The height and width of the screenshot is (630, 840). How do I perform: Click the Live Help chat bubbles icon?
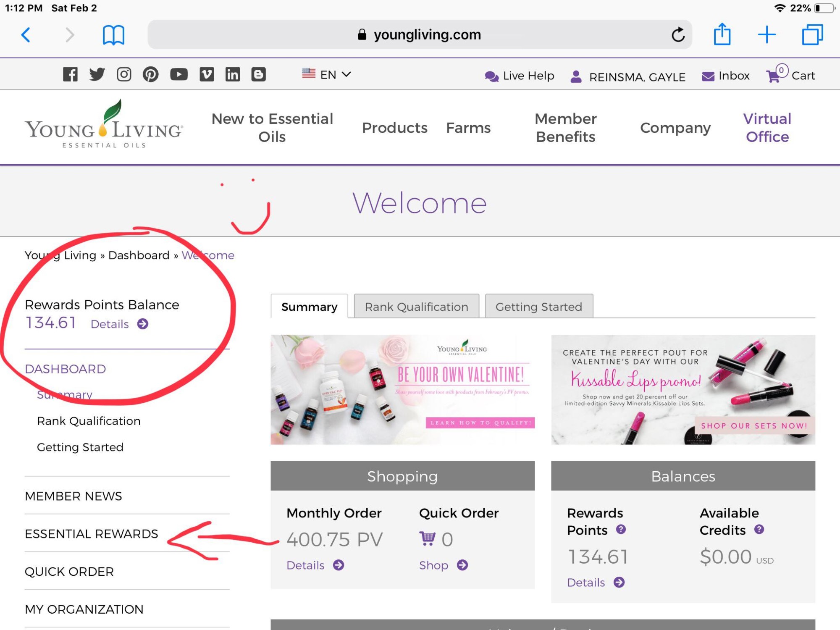[491, 76]
